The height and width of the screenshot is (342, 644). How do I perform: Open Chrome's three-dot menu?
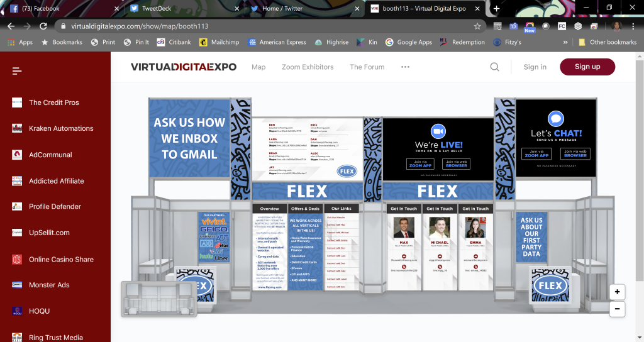pyautogui.click(x=633, y=26)
